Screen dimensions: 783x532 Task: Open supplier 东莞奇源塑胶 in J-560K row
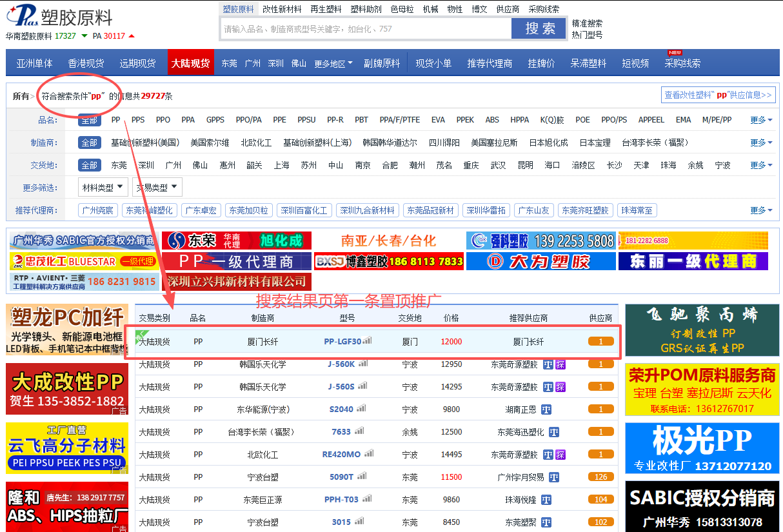514,364
